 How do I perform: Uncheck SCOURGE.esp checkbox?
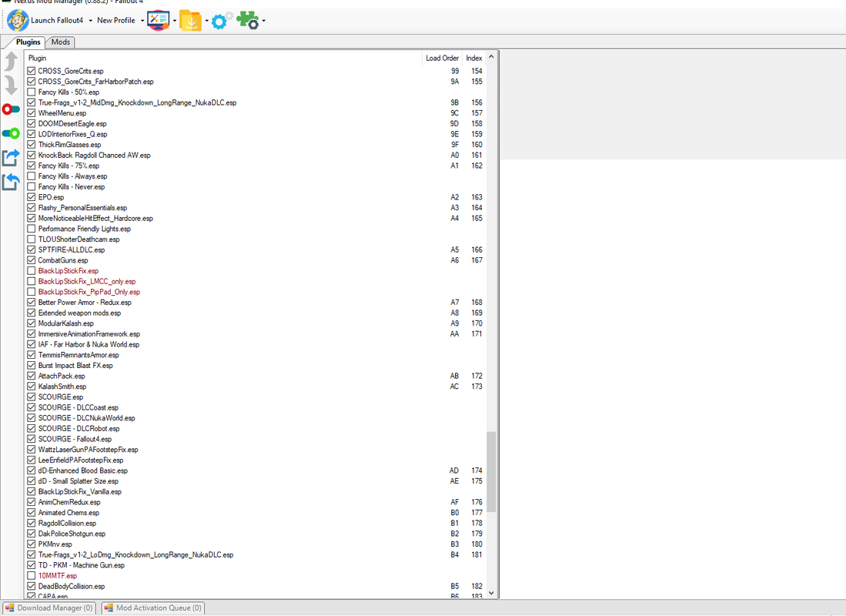click(x=32, y=397)
